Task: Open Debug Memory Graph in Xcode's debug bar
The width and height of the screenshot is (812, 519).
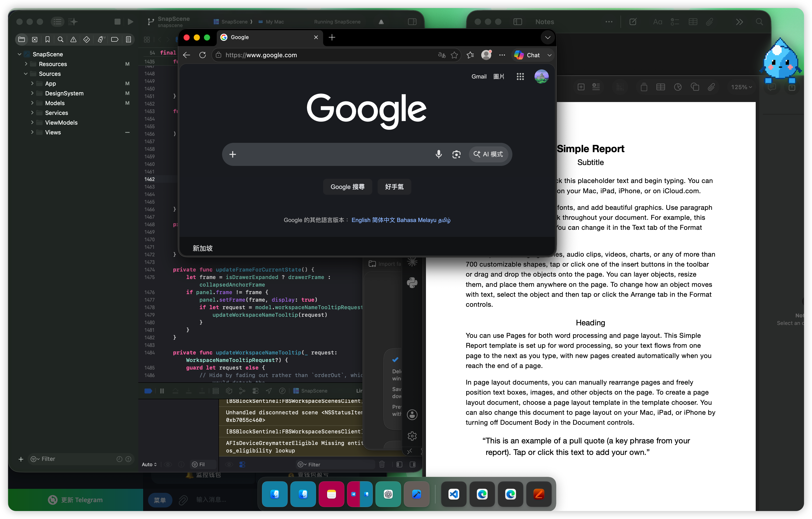Action: [x=242, y=391]
